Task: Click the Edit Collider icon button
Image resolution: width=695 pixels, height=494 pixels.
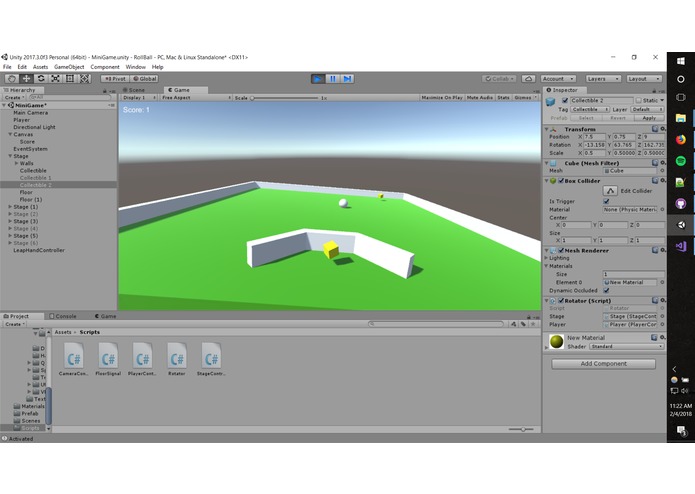Action: [610, 191]
